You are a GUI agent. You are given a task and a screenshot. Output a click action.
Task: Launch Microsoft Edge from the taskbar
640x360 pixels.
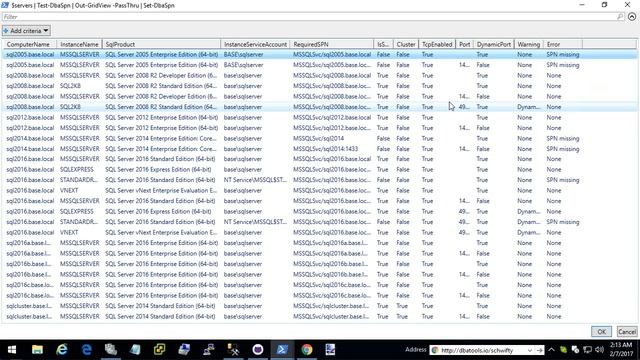pyautogui.click(x=86, y=350)
